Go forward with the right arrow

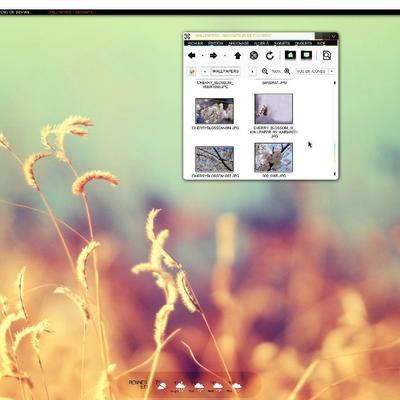coord(213,55)
